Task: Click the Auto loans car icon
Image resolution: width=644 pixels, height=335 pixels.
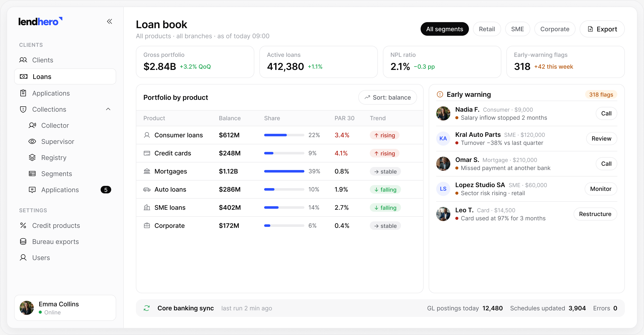Action: [x=147, y=189]
